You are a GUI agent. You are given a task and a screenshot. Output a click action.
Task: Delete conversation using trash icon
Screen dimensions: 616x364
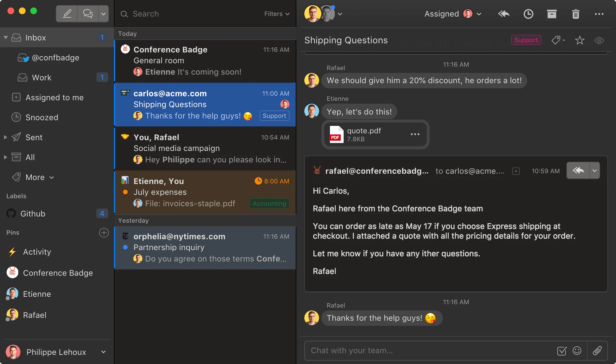point(576,14)
